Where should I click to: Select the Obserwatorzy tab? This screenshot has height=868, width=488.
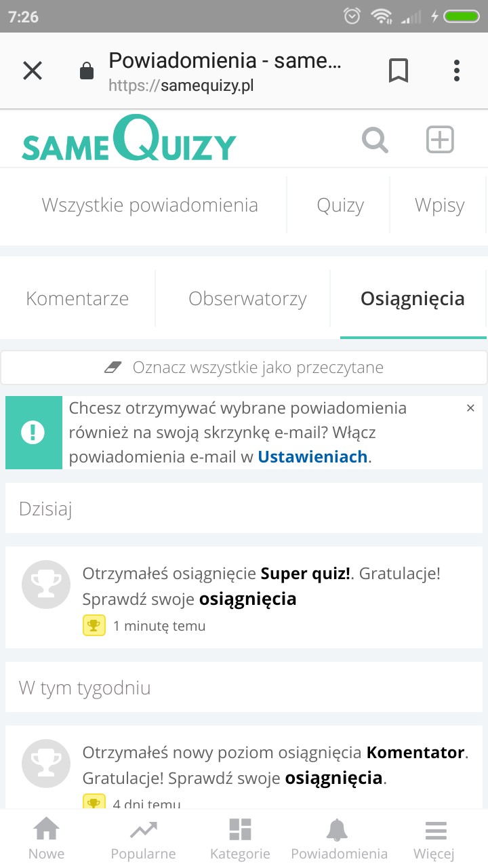pyautogui.click(x=247, y=298)
